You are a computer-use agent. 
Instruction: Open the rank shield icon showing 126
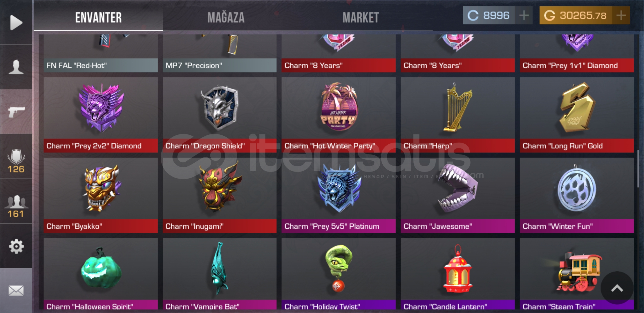click(x=16, y=161)
